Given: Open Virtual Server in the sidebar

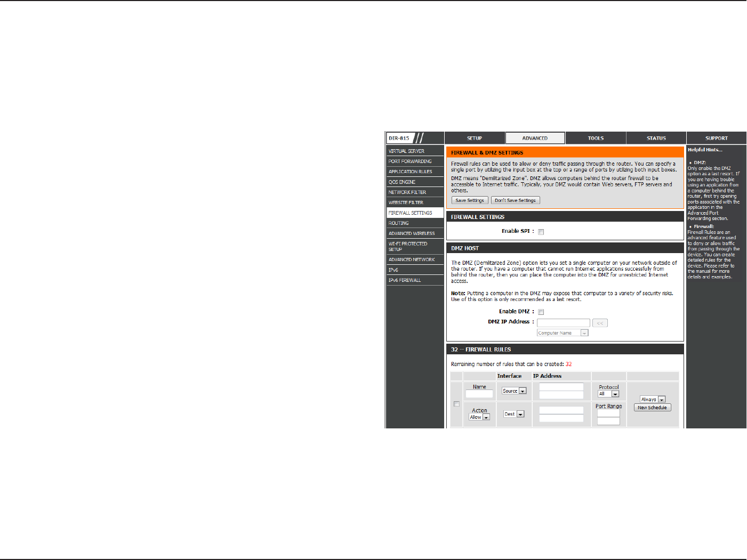Looking at the screenshot, I should [x=415, y=151].
